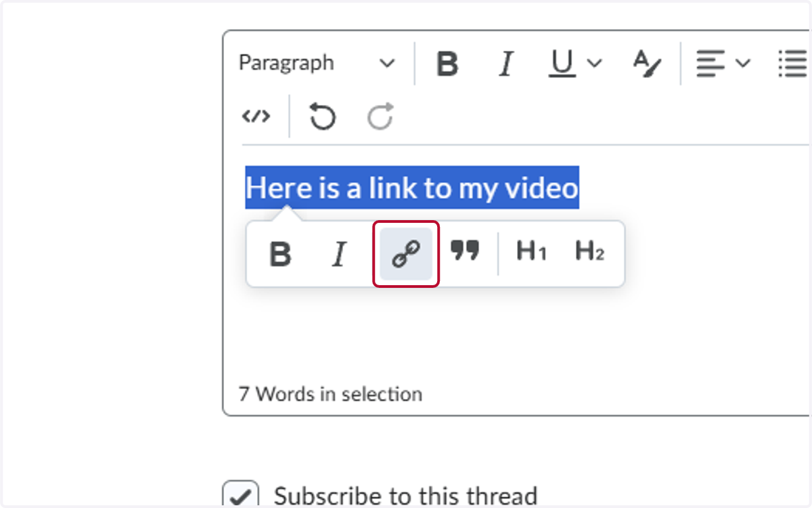Expand the alignment options dropdown arrow

742,64
